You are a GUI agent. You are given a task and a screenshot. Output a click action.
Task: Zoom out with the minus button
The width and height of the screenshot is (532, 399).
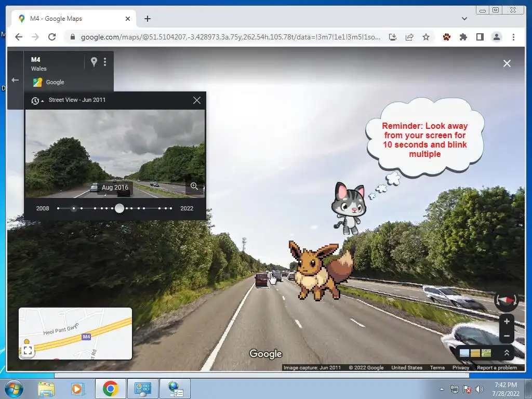507,336
